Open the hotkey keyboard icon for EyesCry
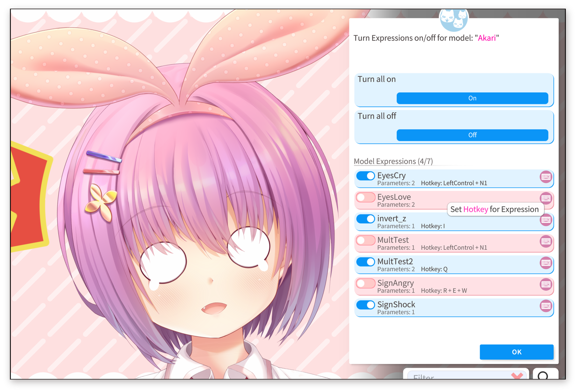579x392 pixels. click(546, 178)
